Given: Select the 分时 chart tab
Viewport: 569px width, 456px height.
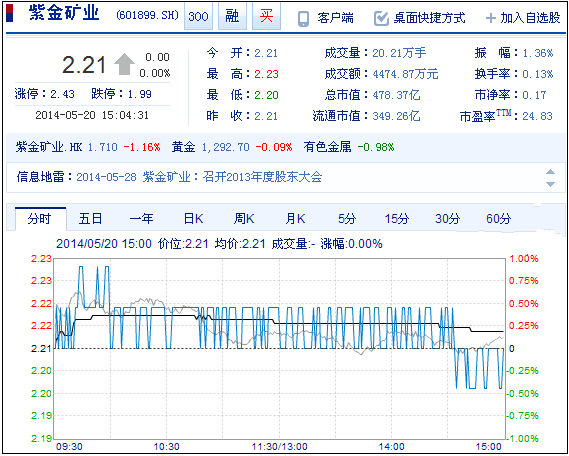Looking at the screenshot, I should pos(41,219).
